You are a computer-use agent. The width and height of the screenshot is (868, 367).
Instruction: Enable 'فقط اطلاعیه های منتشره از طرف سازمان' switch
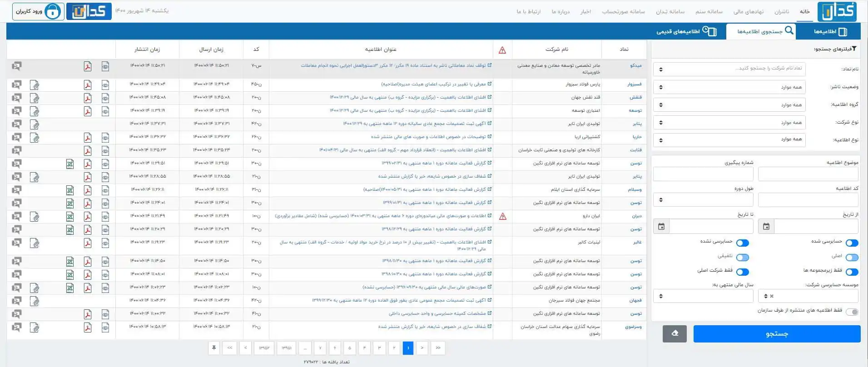click(852, 312)
